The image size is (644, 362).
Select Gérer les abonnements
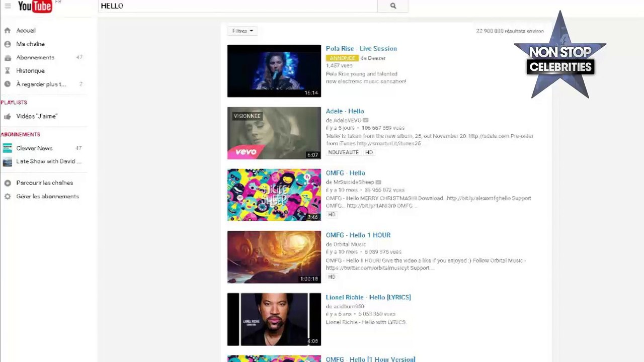click(x=47, y=197)
